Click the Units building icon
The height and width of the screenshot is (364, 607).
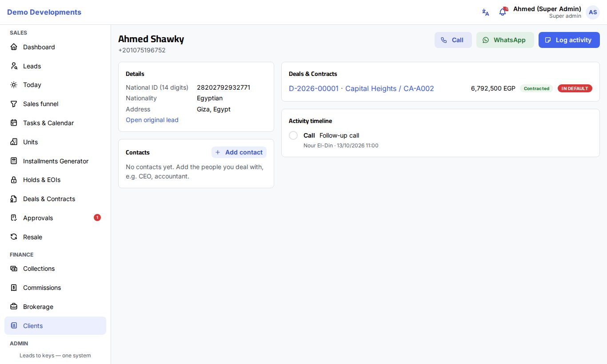14,142
